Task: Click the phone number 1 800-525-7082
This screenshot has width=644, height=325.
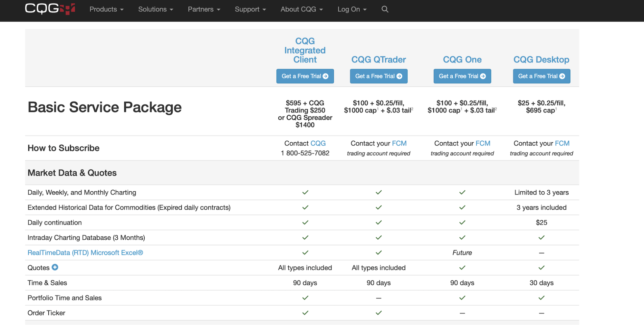Action: tap(305, 153)
